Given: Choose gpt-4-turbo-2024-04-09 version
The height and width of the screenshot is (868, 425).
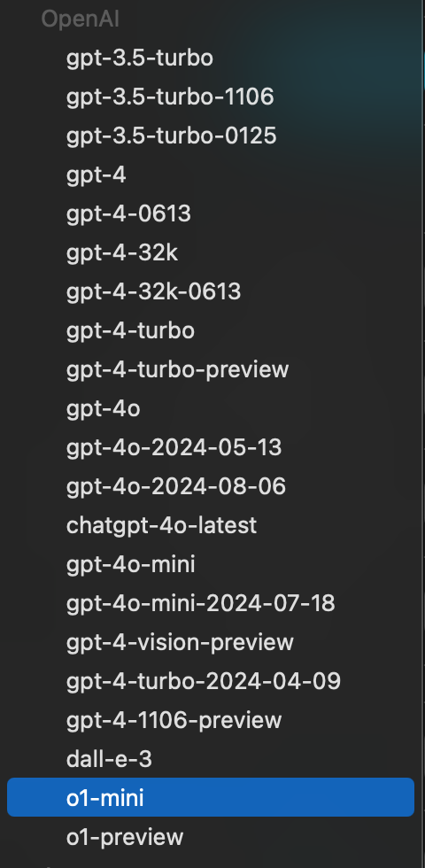Looking at the screenshot, I should [x=211, y=681].
